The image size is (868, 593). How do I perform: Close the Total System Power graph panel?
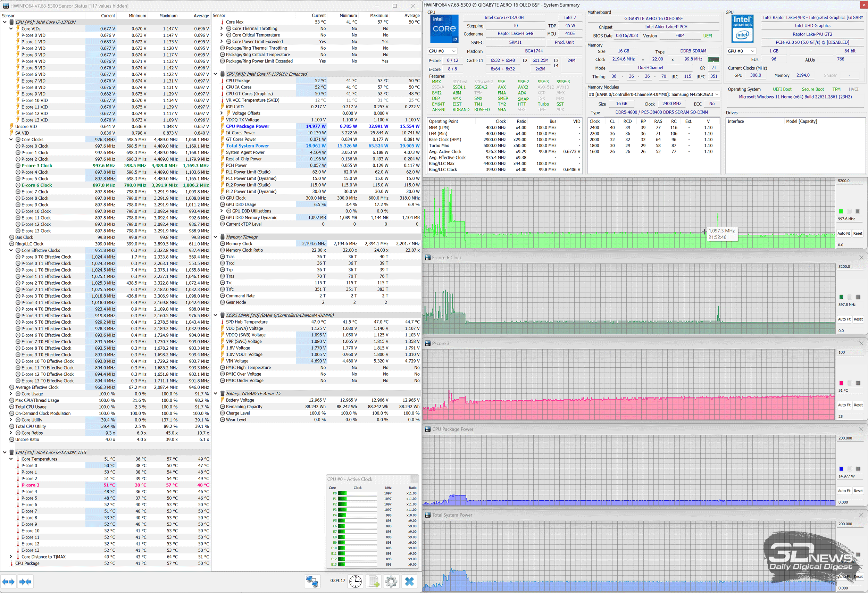(861, 515)
